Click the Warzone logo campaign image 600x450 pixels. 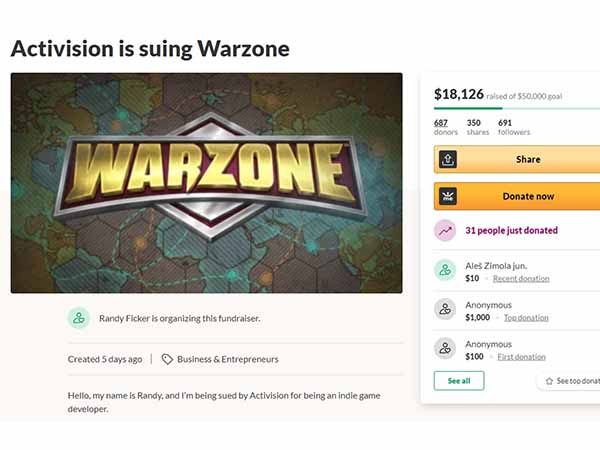tap(206, 182)
